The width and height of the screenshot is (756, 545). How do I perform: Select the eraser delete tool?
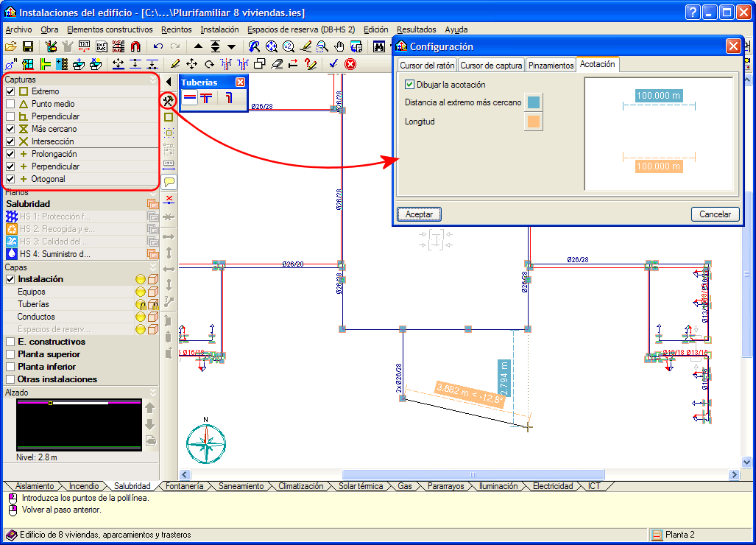[x=277, y=63]
